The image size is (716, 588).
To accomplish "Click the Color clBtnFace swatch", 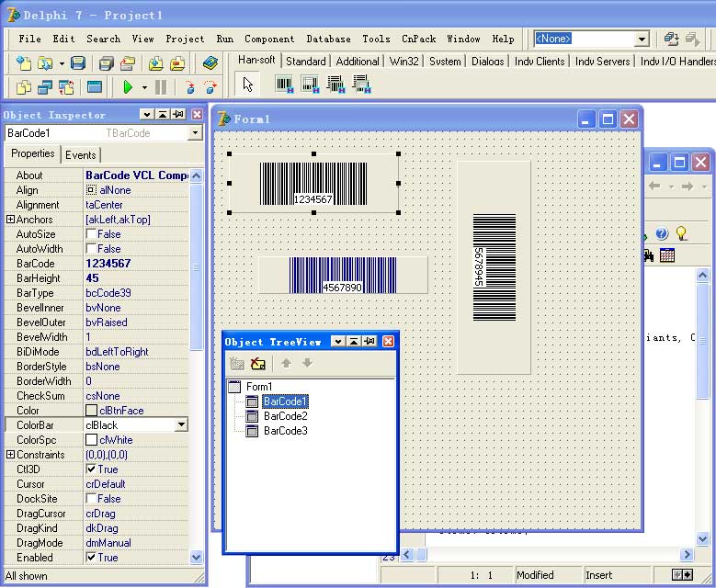I will pos(91,411).
